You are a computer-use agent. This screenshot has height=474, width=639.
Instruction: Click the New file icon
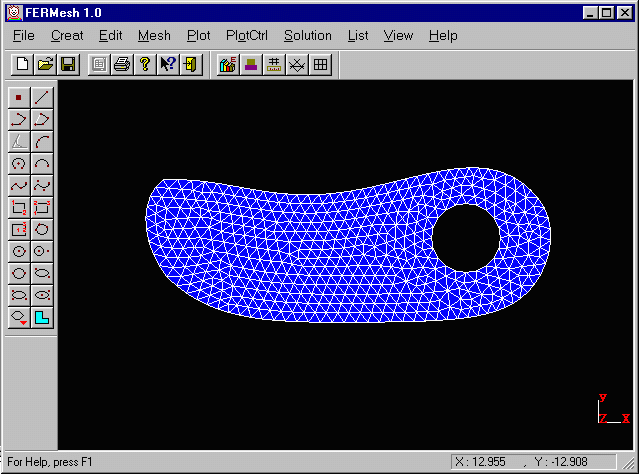point(22,64)
